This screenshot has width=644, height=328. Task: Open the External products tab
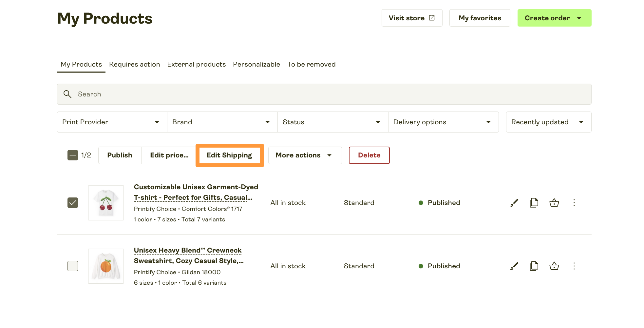point(196,64)
